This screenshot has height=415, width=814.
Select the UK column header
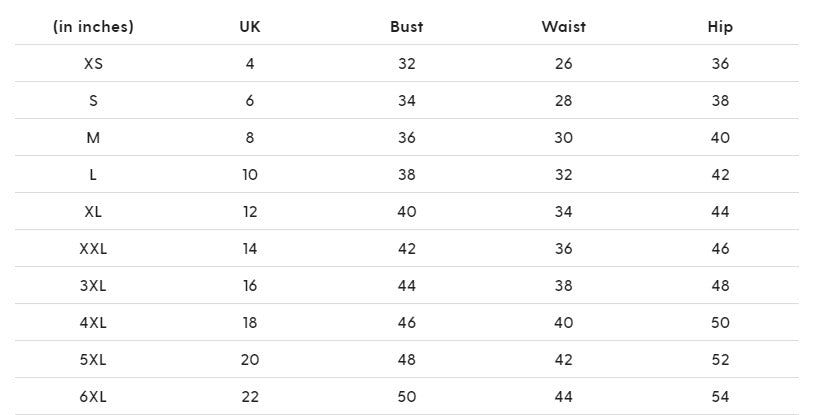point(250,27)
